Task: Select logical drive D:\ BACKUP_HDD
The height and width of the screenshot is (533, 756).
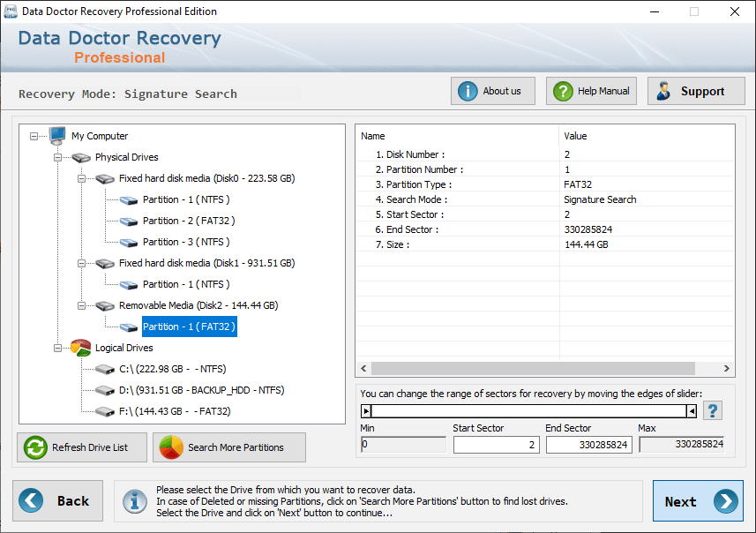Action: (x=201, y=390)
